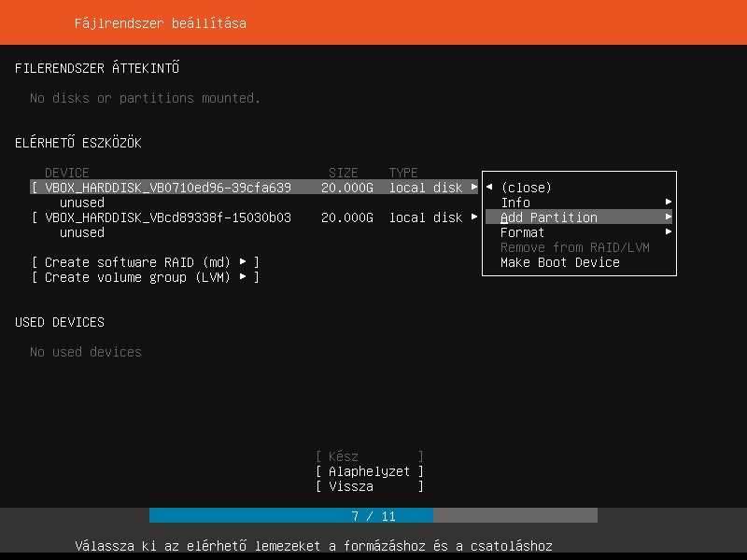
Task: Choose Format in the disk menu
Action: pos(522,232)
